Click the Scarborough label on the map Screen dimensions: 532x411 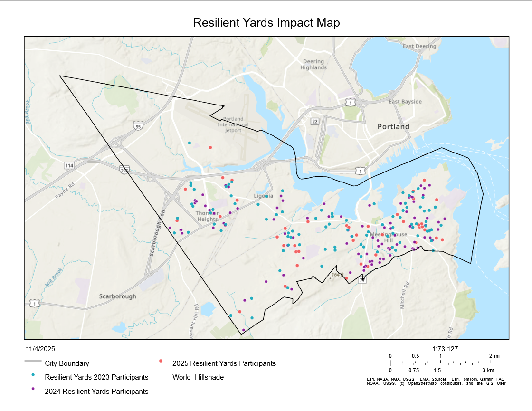(116, 296)
